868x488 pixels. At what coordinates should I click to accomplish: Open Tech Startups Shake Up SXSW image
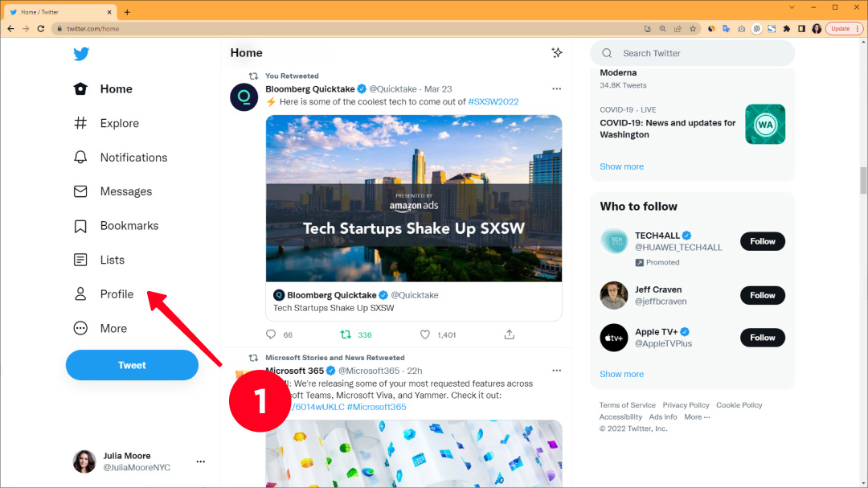coord(414,199)
